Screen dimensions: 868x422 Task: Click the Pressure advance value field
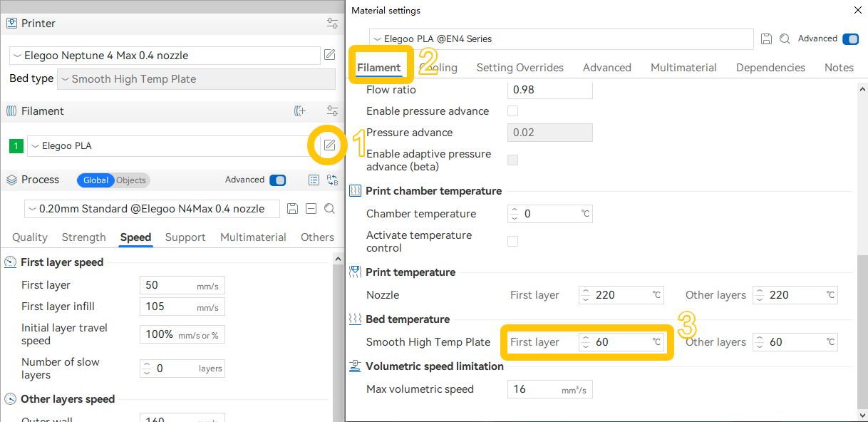550,133
